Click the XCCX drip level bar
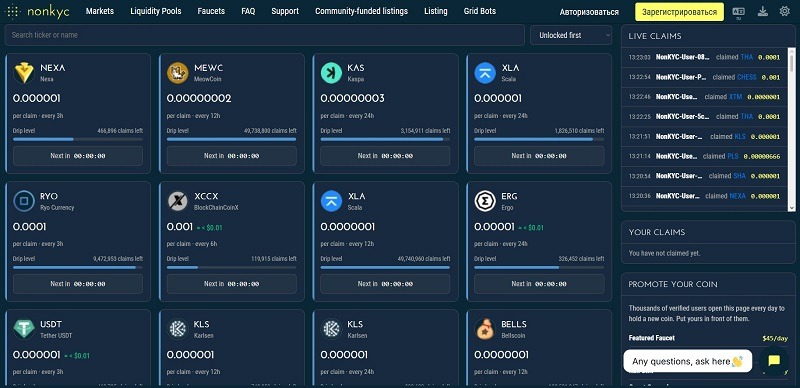Viewport: 800px width, 388px height. pos(232,267)
